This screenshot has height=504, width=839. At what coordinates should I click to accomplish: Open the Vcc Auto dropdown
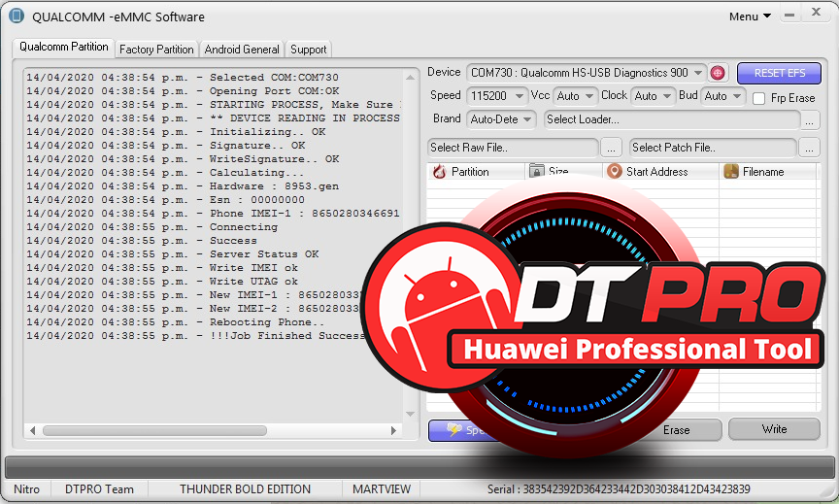click(575, 96)
